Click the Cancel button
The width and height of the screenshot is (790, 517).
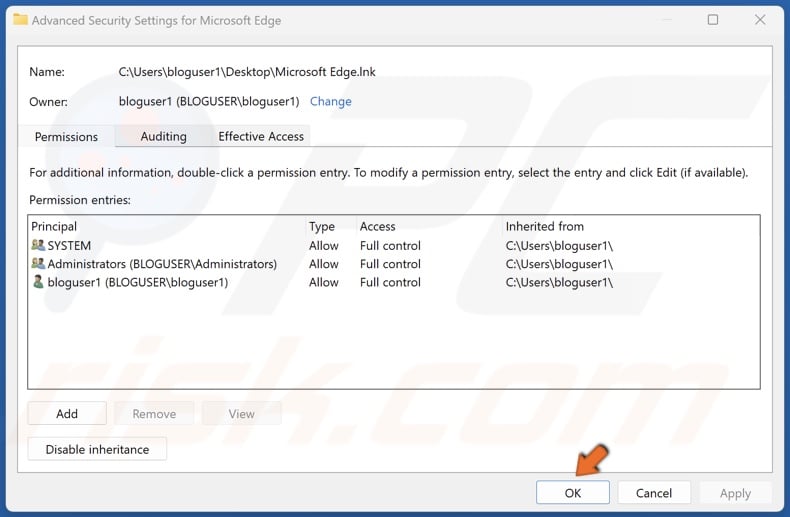click(x=653, y=492)
